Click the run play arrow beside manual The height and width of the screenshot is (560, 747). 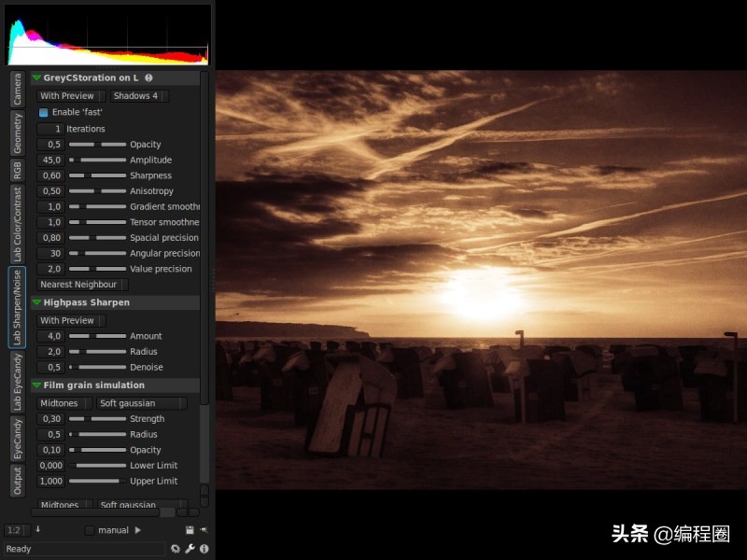(137, 530)
